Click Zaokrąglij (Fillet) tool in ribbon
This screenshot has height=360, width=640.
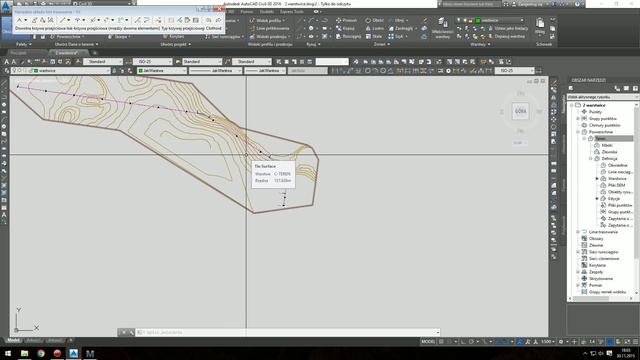tap(401, 28)
